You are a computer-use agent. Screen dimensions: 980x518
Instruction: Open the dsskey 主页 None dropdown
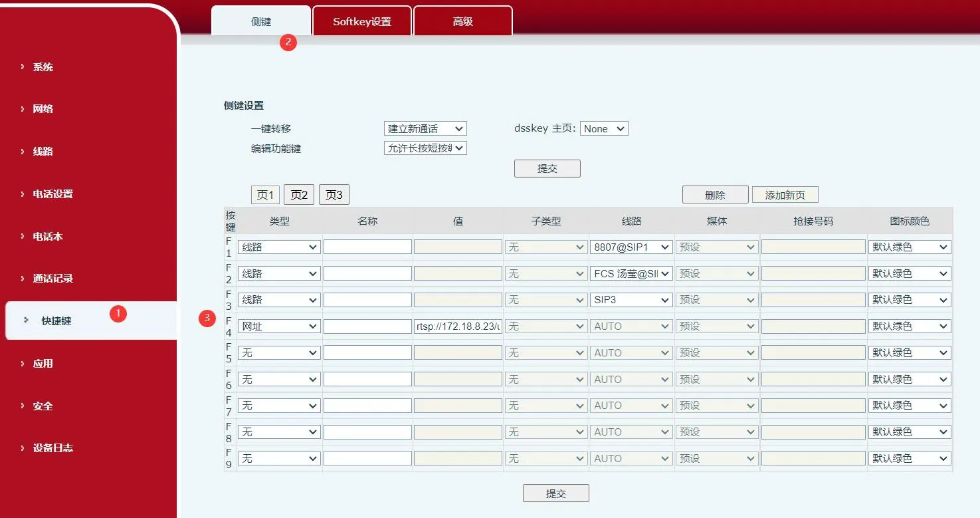click(x=603, y=128)
